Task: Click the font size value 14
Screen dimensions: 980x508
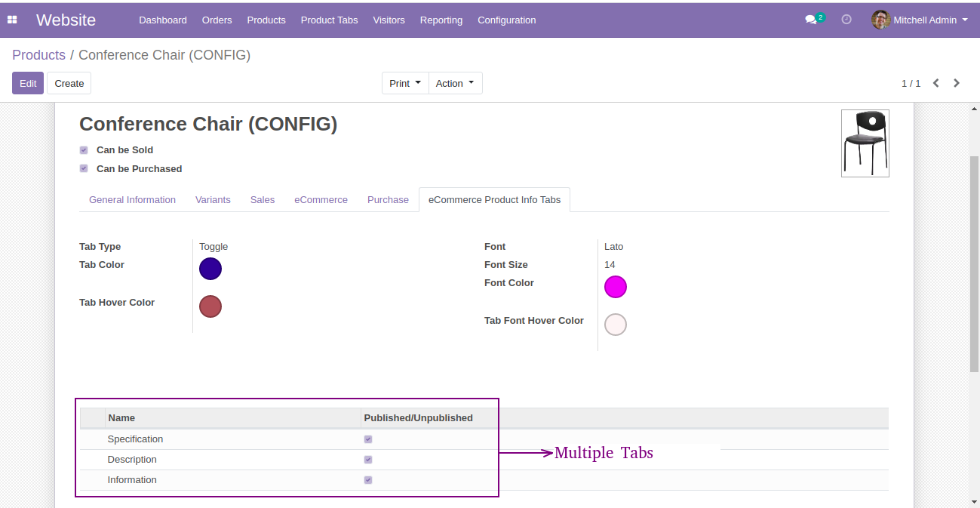Action: click(x=610, y=265)
